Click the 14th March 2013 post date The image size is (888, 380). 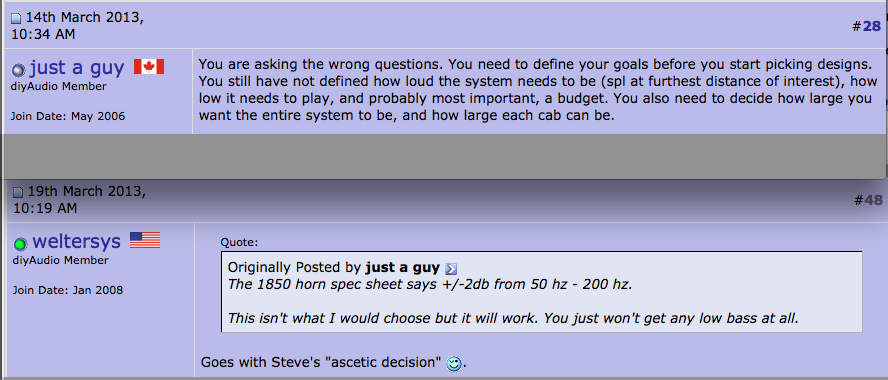(78, 25)
